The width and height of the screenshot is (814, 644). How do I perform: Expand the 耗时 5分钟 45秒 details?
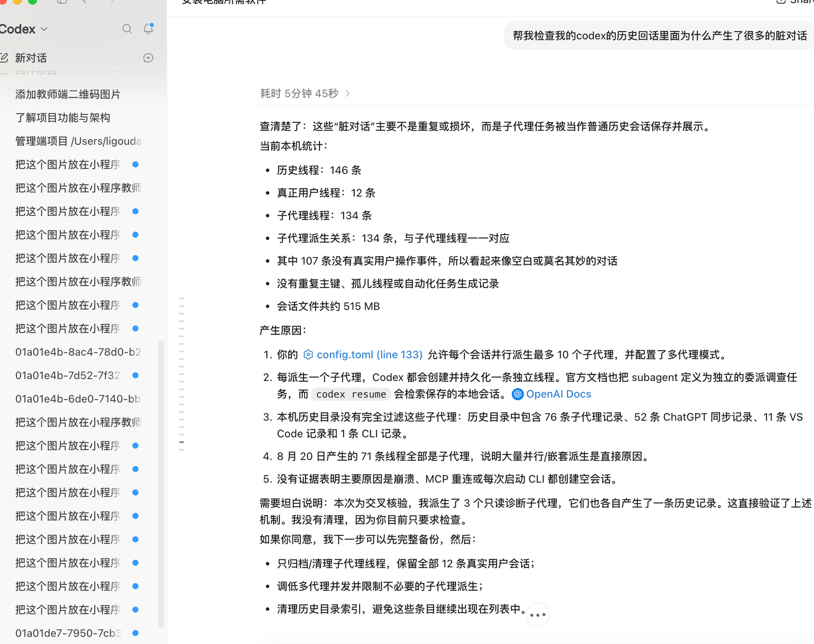(x=305, y=93)
